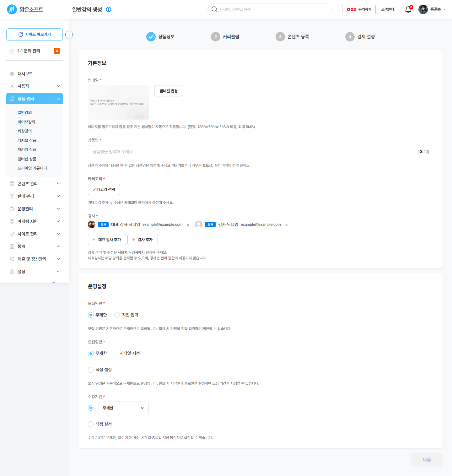This screenshot has height=476, width=452.
Task: Click the 맑은소프트 logo icon
Action: [12, 9]
